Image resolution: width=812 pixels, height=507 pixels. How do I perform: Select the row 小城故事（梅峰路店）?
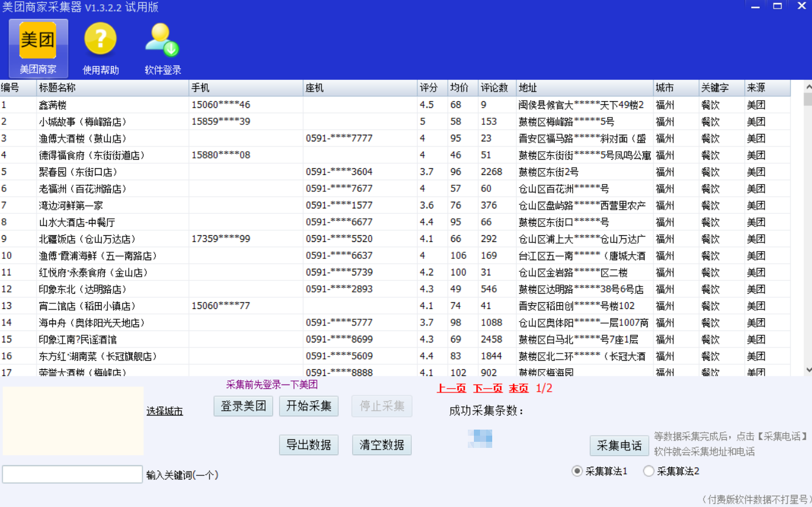coord(395,122)
